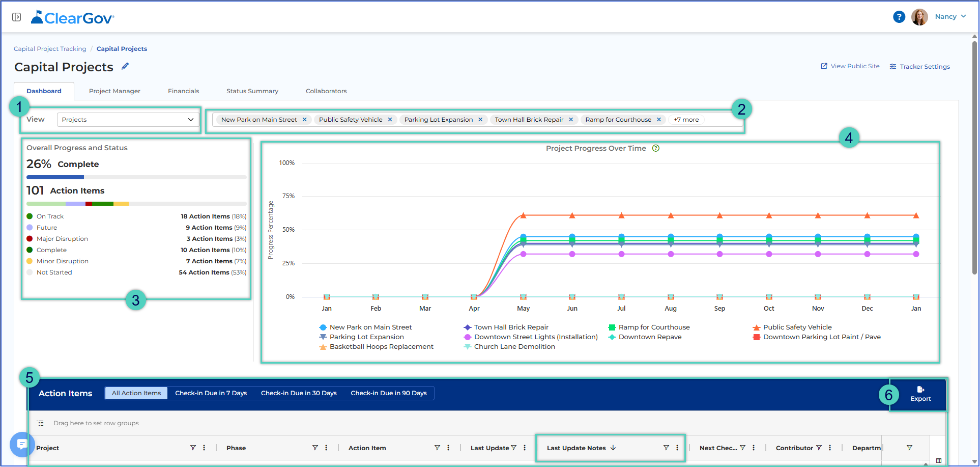Toggle Church Lane Demolition legend series
The width and height of the screenshot is (980, 467).
pos(509,347)
